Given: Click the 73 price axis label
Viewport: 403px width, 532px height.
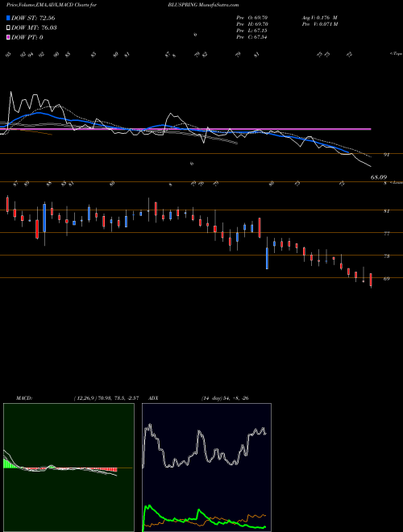Looking at the screenshot, I should (x=386, y=256).
